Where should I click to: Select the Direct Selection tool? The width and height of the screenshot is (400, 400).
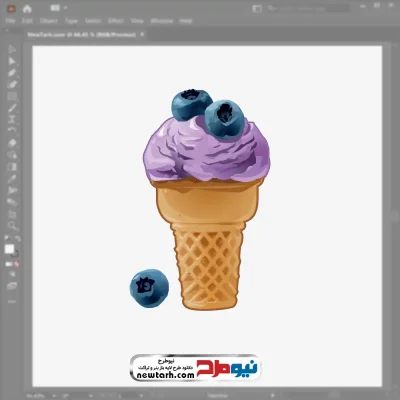pyautogui.click(x=12, y=61)
